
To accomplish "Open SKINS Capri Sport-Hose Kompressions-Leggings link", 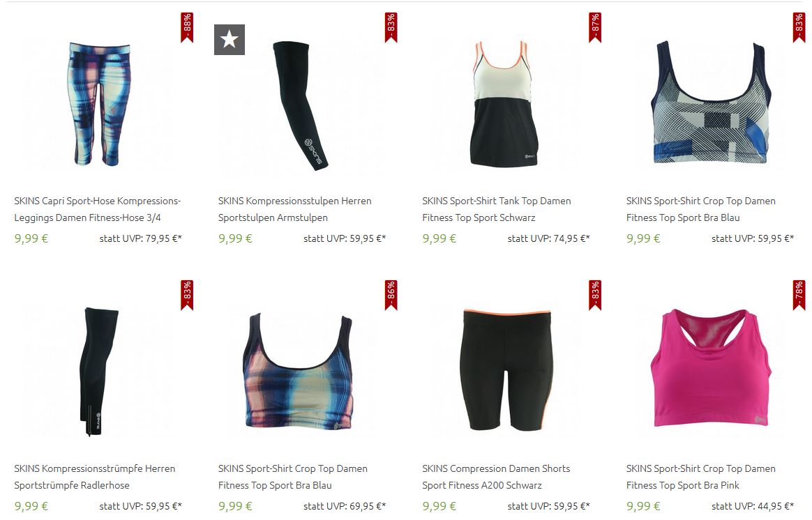I will coord(98,209).
